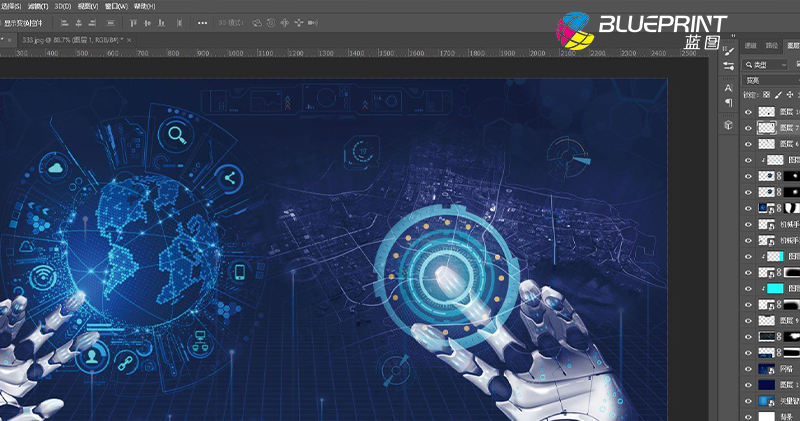Hide the 图层 6 layer
The height and width of the screenshot is (421, 800).
tap(748, 144)
